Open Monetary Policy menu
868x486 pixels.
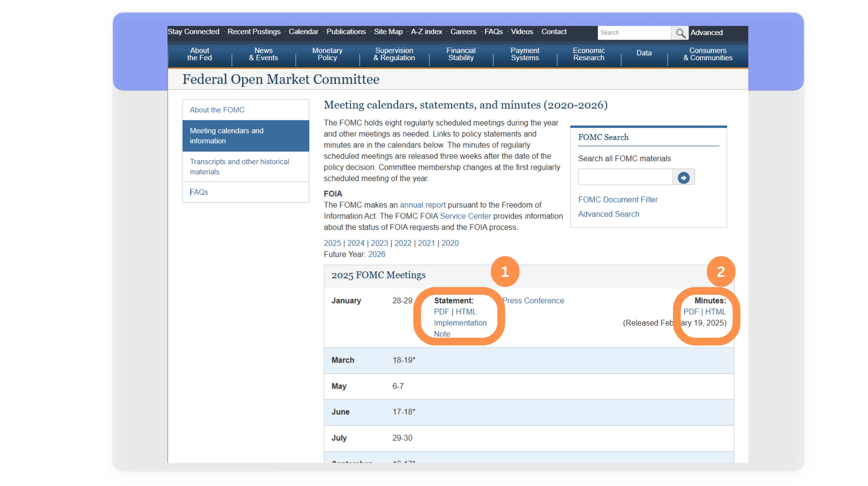[327, 54]
